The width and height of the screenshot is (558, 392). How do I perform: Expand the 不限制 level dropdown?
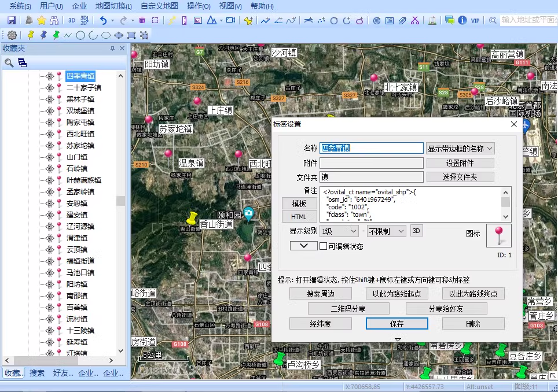pos(386,231)
